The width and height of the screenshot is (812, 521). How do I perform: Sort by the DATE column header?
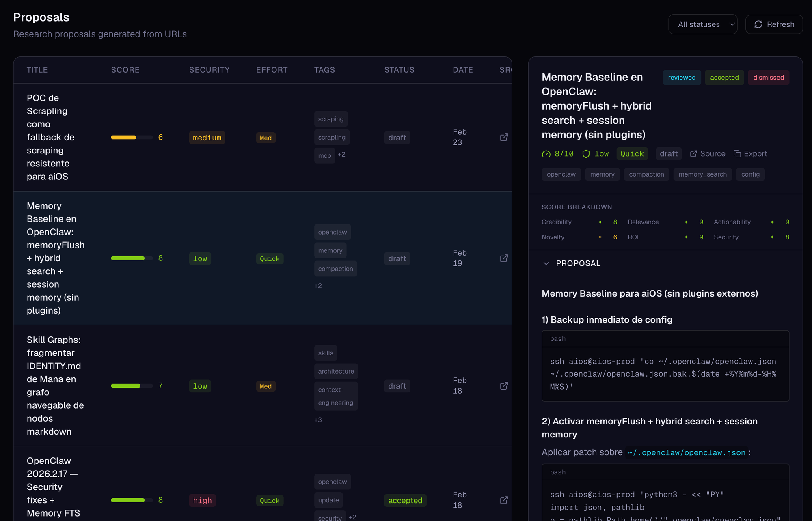[462, 70]
